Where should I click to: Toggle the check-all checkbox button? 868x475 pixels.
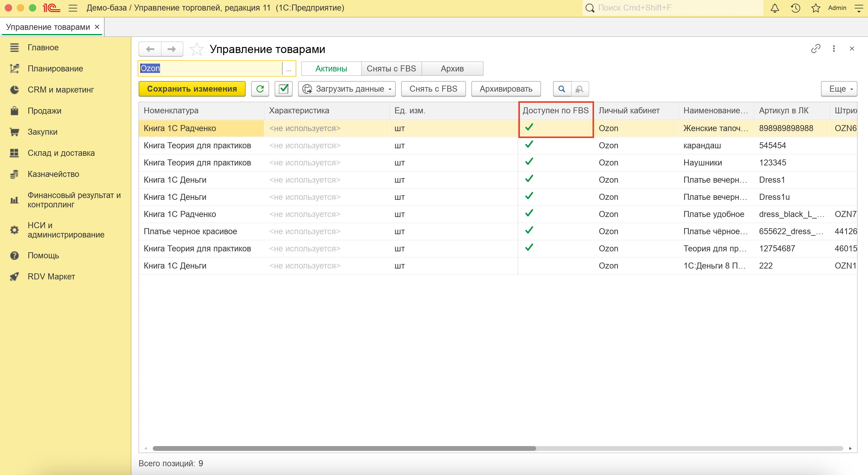coord(283,89)
